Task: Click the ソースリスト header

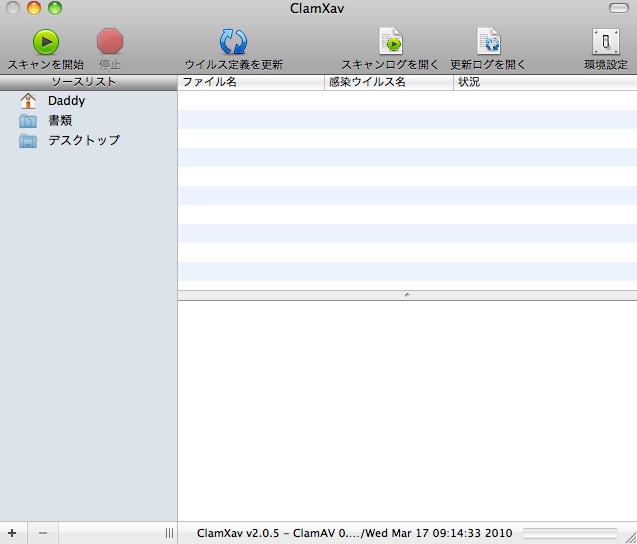Action: (x=89, y=82)
